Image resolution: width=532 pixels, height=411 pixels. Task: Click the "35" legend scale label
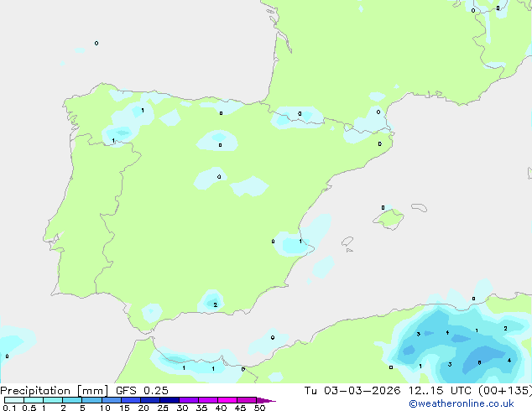click(201, 408)
